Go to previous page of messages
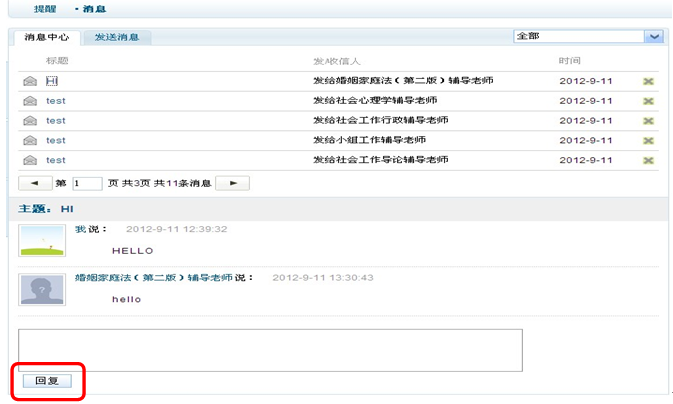The width and height of the screenshot is (673, 404). pyautogui.click(x=35, y=183)
